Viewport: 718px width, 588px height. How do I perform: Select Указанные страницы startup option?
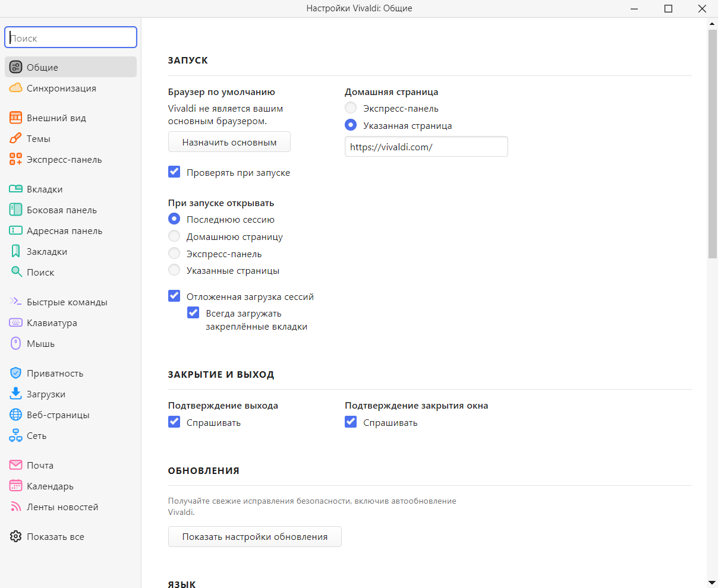click(174, 270)
